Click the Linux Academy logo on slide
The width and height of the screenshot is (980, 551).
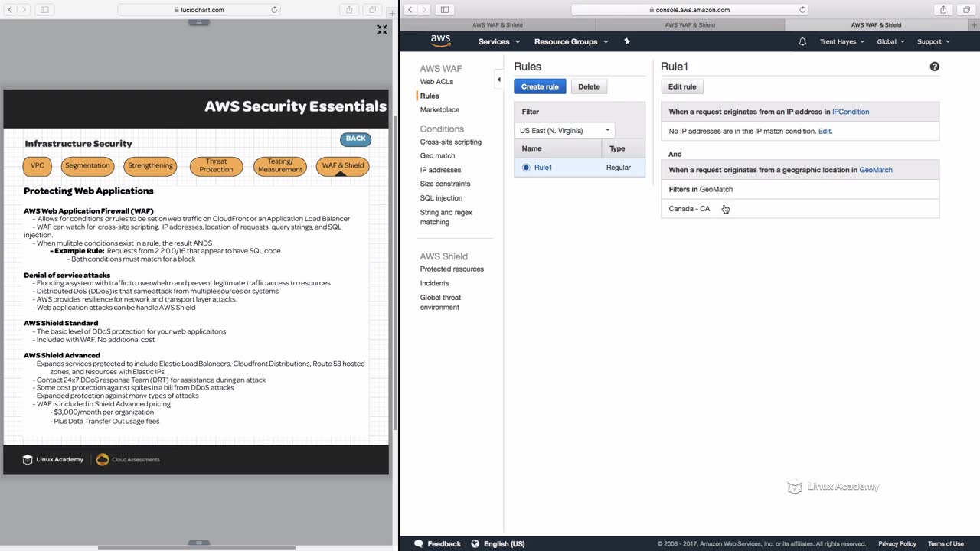tap(53, 459)
